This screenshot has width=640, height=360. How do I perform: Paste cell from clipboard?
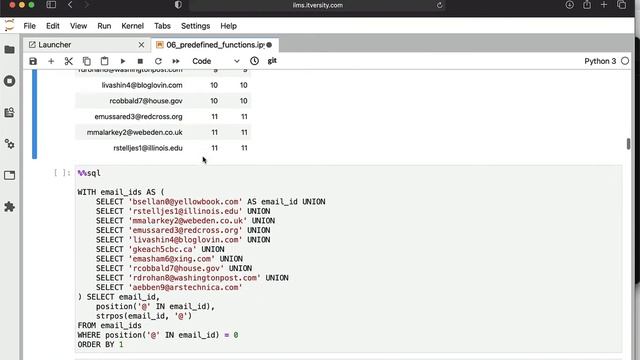(x=104, y=61)
